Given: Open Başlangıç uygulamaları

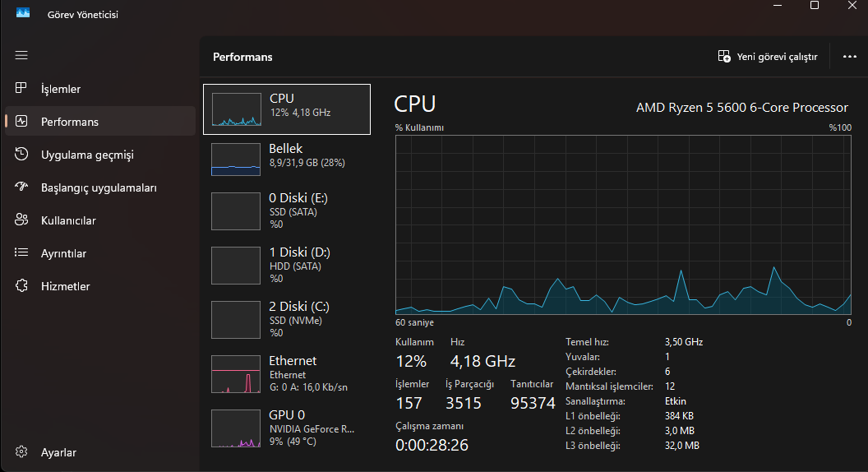Looking at the screenshot, I should point(100,187).
